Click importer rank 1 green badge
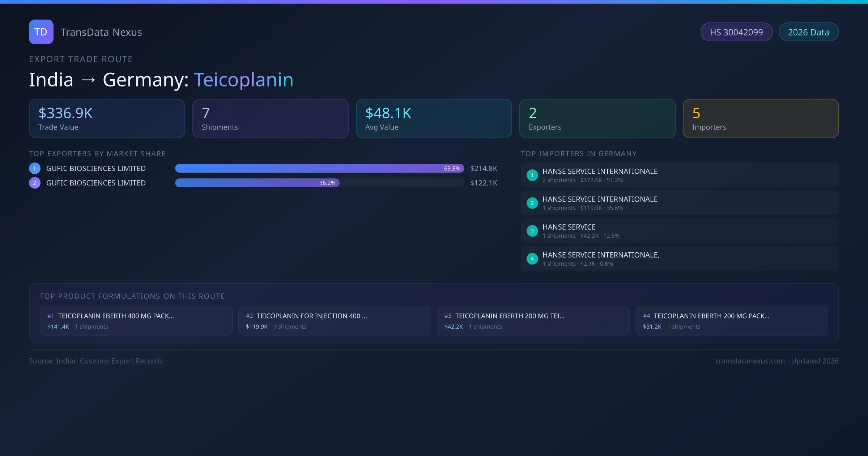The height and width of the screenshot is (456, 868). click(532, 175)
